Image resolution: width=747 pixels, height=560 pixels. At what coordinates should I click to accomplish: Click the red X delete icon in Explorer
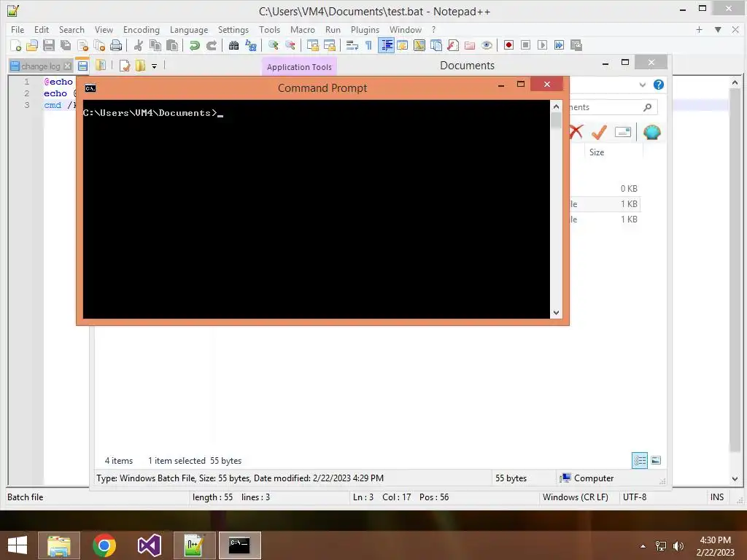[x=576, y=132]
